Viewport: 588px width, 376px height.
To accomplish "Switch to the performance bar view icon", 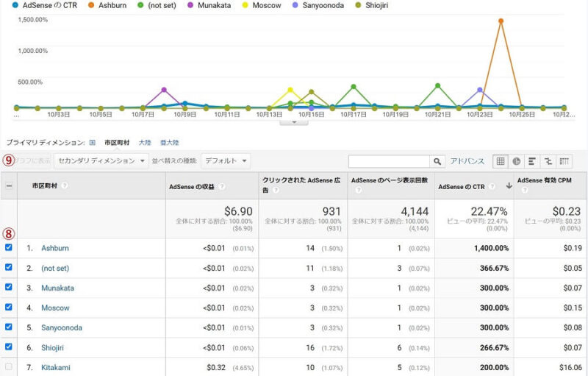I will point(532,161).
